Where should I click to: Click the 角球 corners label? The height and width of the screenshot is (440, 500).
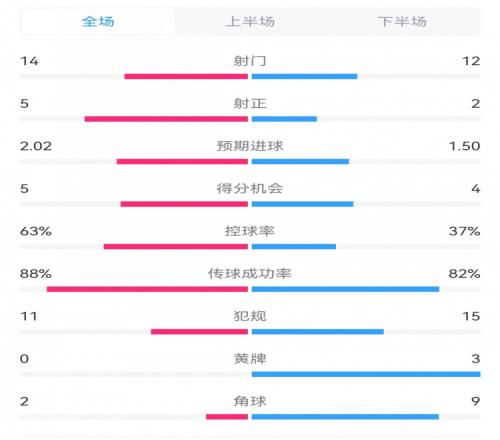[250, 401]
